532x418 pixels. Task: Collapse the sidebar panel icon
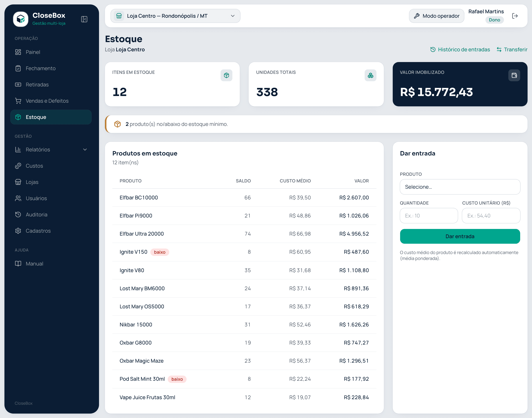(84, 19)
